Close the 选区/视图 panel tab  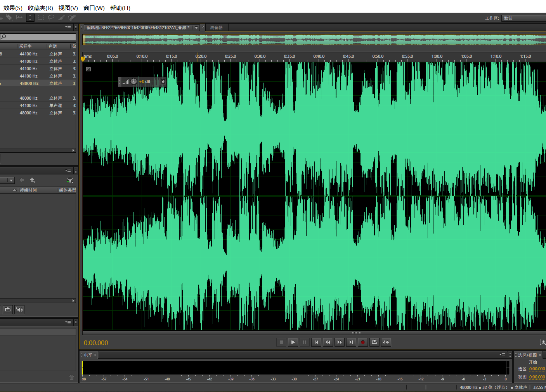pos(540,355)
